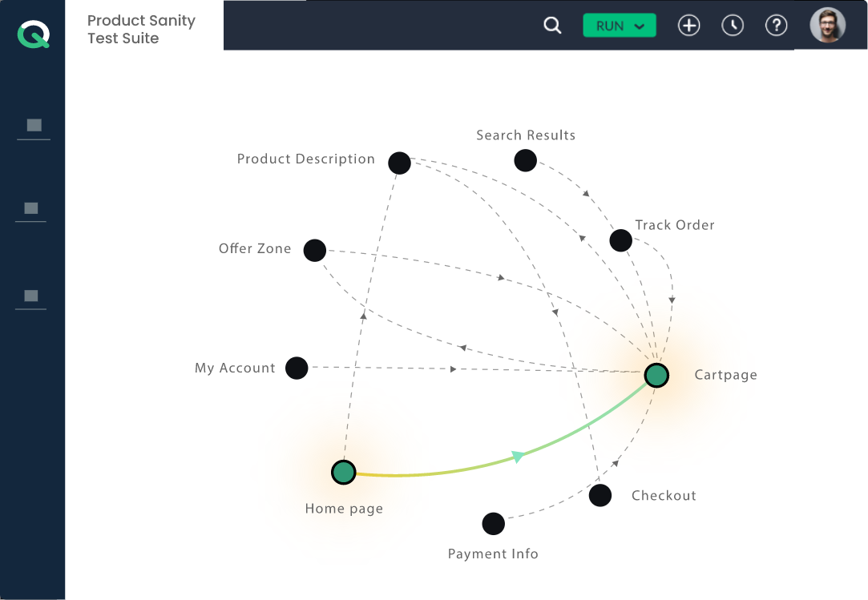Toggle selection of the Home page node
This screenshot has height=600, width=868.
[343, 473]
